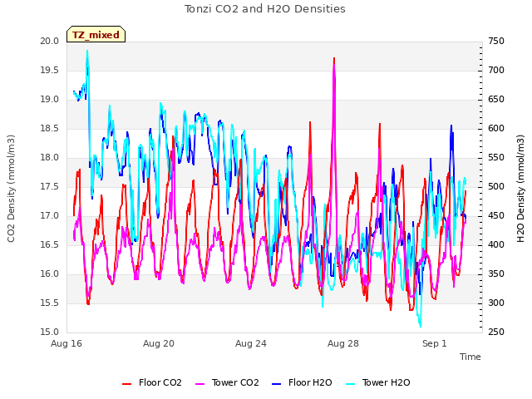The height and width of the screenshot is (399, 532).
Task: Click the 16.5 left axis tick value
Action: click(50, 245)
